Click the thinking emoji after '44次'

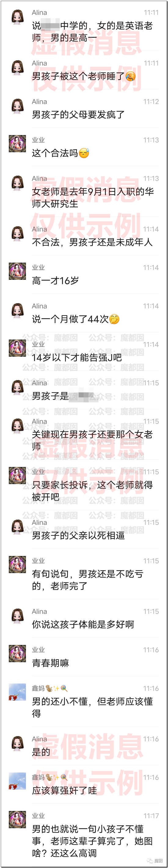(114, 319)
